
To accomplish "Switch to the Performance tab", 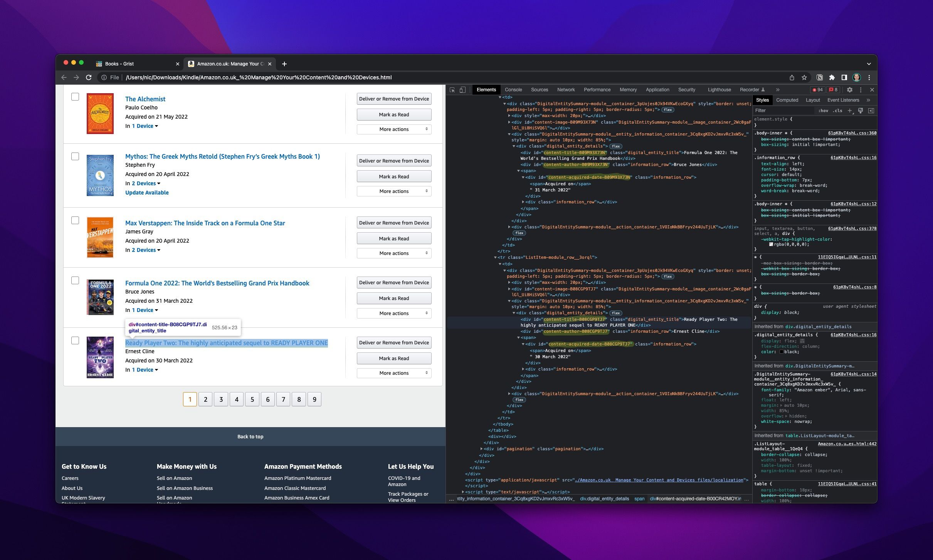I will (x=597, y=90).
